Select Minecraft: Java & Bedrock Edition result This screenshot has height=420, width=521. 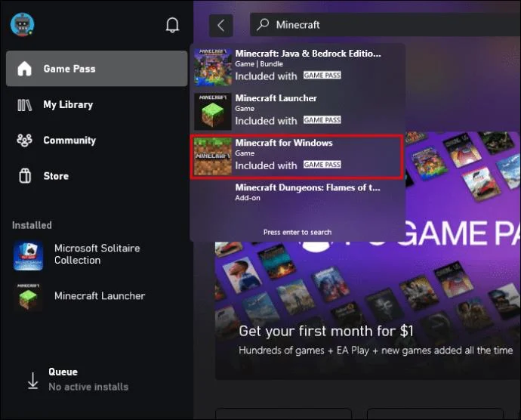[297, 67]
